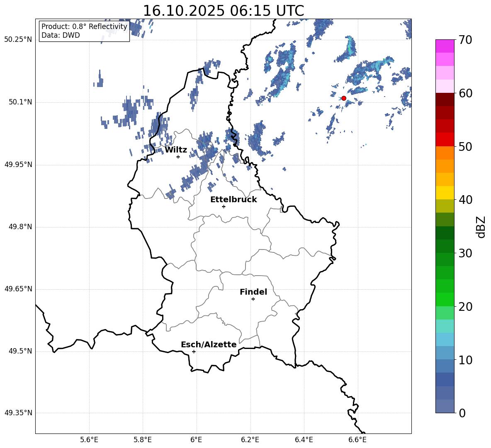Image resolution: width=491 pixels, height=448 pixels.
Task: Click the 50.1°N latitude tick label
Action: (20, 102)
